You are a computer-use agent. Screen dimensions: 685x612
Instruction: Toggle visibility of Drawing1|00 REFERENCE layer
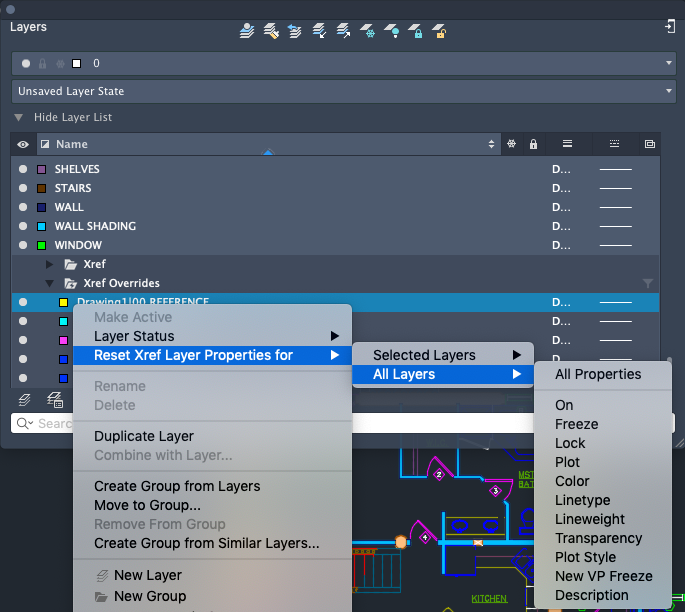pos(23,302)
